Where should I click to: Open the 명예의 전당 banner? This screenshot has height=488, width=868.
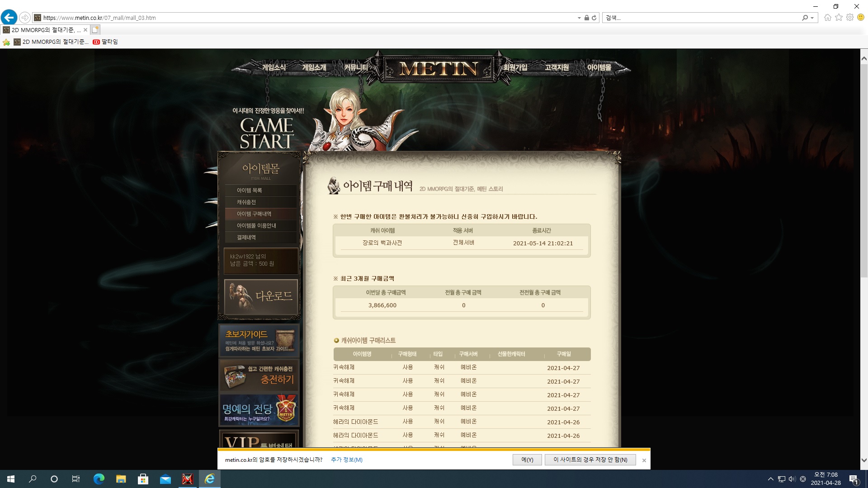tap(259, 410)
